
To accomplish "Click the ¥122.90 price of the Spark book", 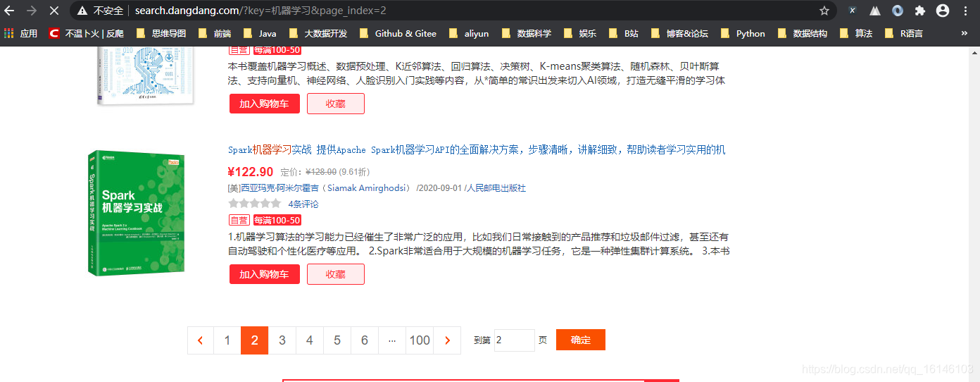I will pos(251,171).
